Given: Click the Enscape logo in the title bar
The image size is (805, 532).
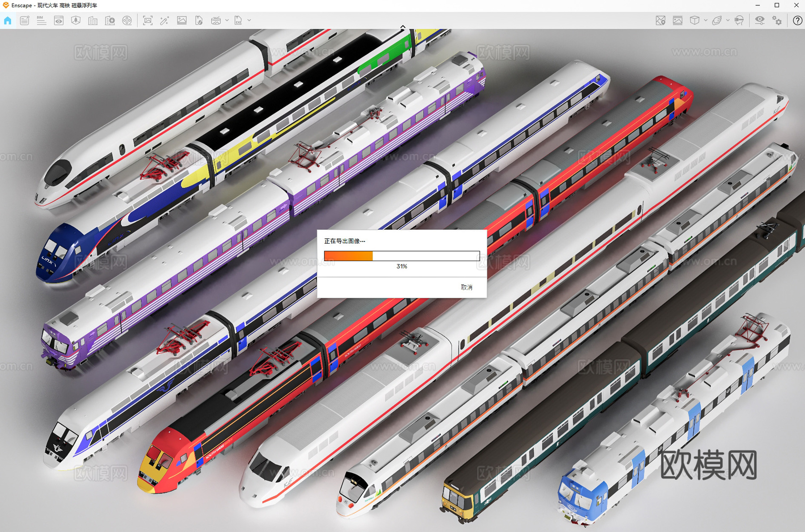Looking at the screenshot, I should pos(6,5).
